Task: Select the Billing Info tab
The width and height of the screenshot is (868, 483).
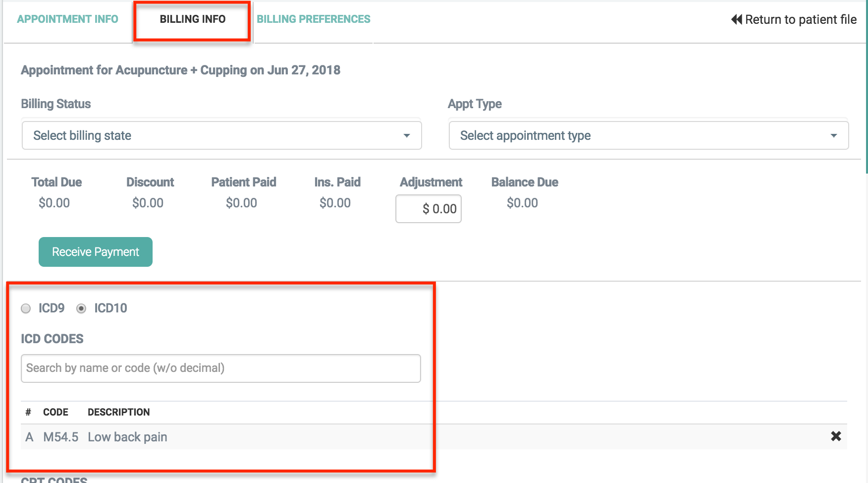Action: 192,19
